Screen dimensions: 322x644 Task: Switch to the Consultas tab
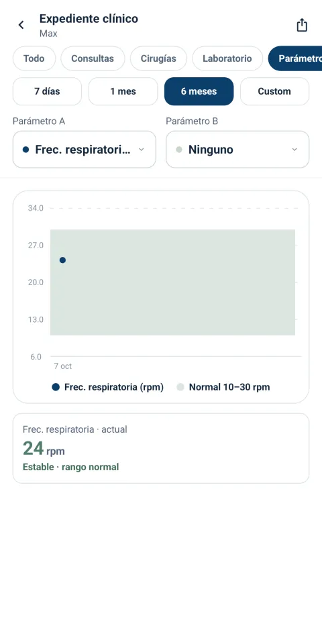coord(93,58)
